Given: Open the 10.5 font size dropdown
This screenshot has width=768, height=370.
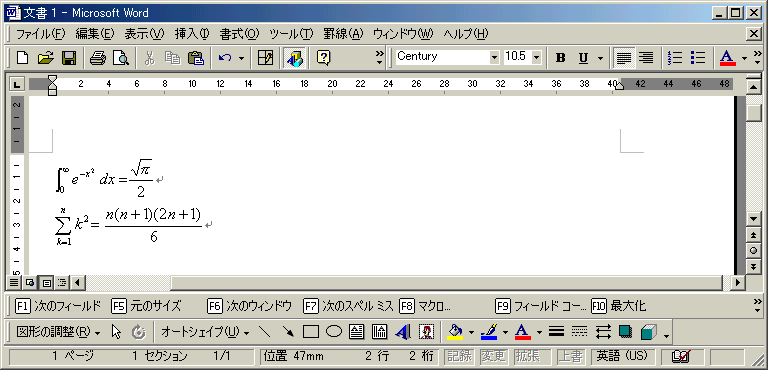Looking at the screenshot, I should 536,57.
